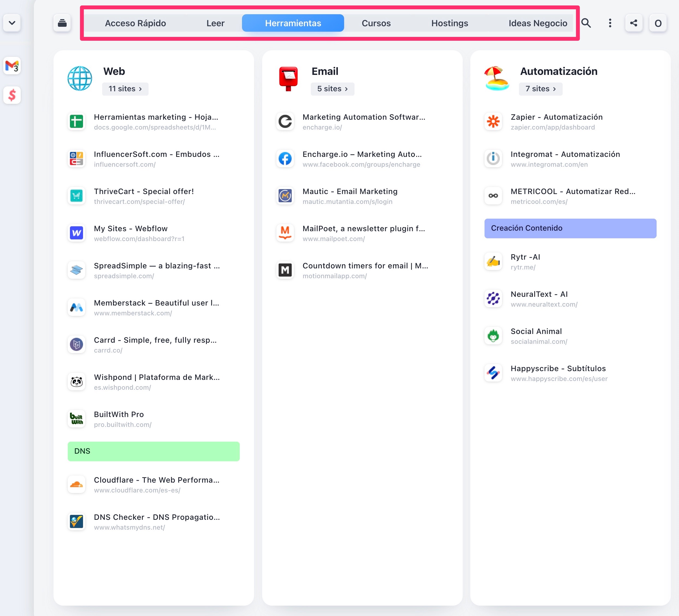This screenshot has width=679, height=616.
Task: Open the account avatar labeled O
Action: [658, 23]
